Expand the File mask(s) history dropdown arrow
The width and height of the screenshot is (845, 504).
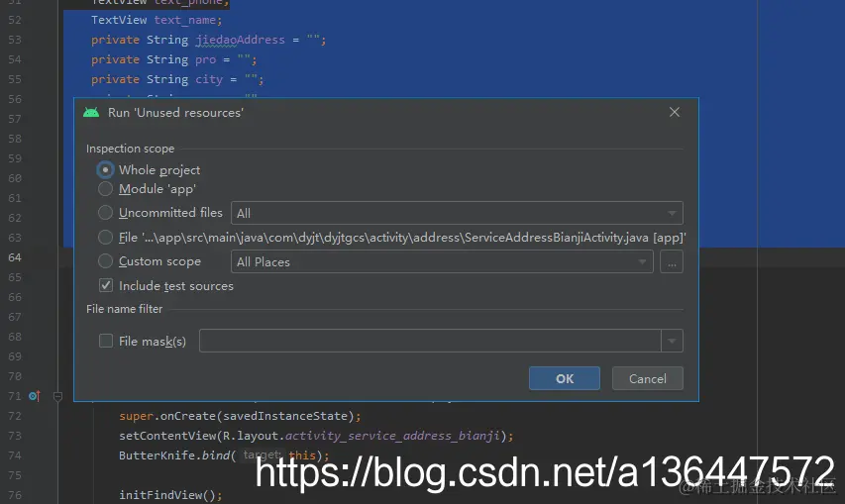[x=672, y=341]
